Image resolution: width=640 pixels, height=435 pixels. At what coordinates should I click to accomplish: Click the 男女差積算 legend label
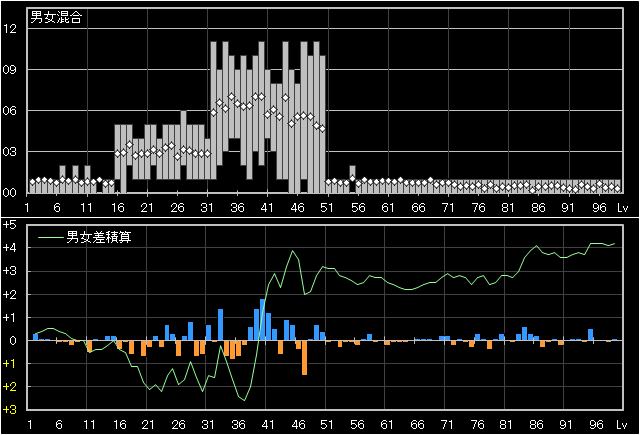tap(99, 237)
